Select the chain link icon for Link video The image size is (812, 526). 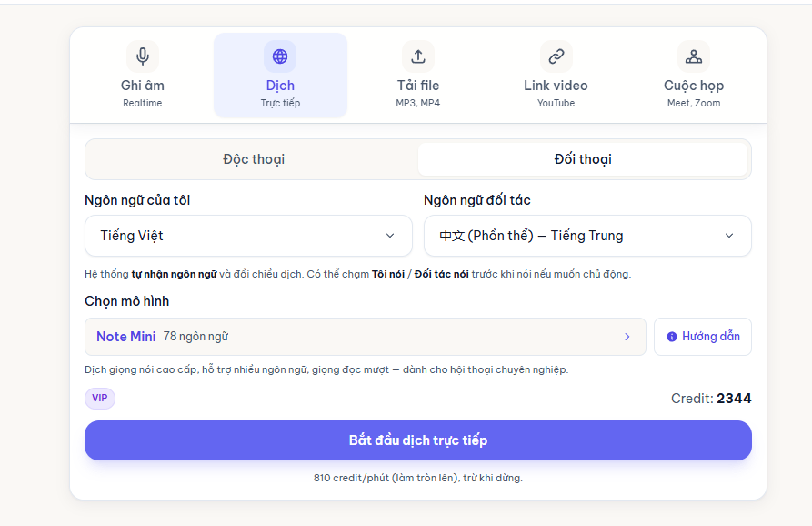click(x=556, y=56)
